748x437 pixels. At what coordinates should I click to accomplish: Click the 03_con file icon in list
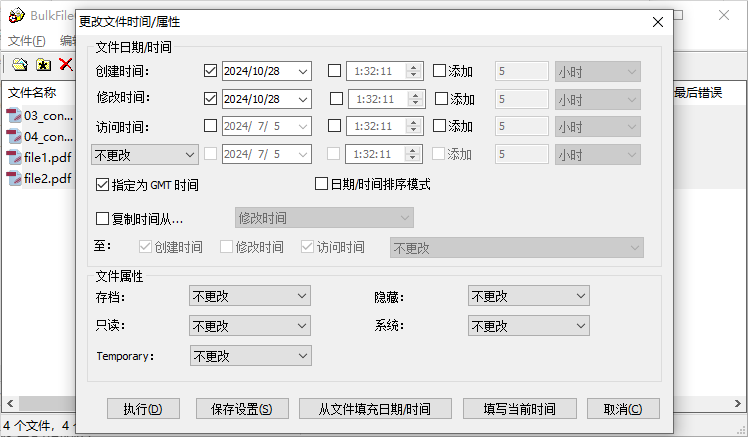(14, 116)
